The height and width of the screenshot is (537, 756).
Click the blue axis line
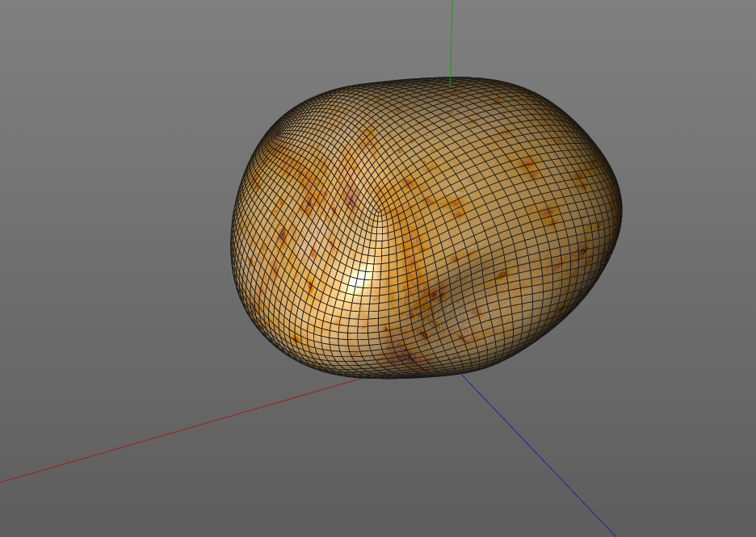[x=538, y=455]
